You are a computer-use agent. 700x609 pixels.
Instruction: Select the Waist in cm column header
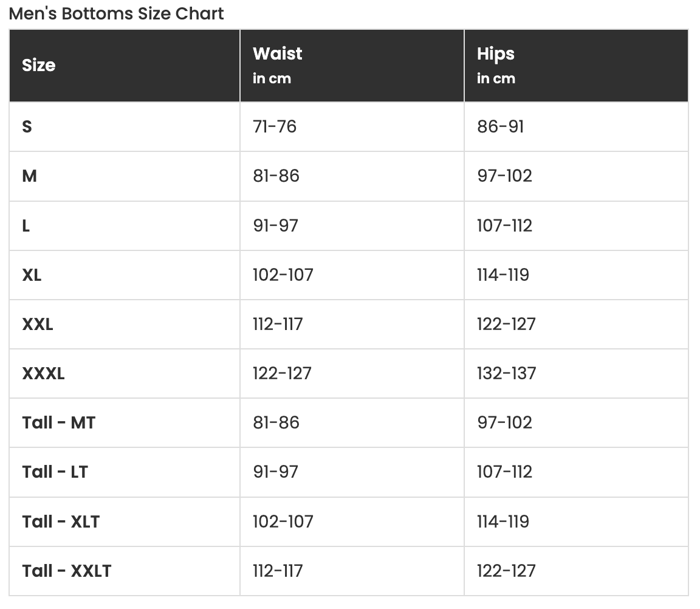[278, 65]
